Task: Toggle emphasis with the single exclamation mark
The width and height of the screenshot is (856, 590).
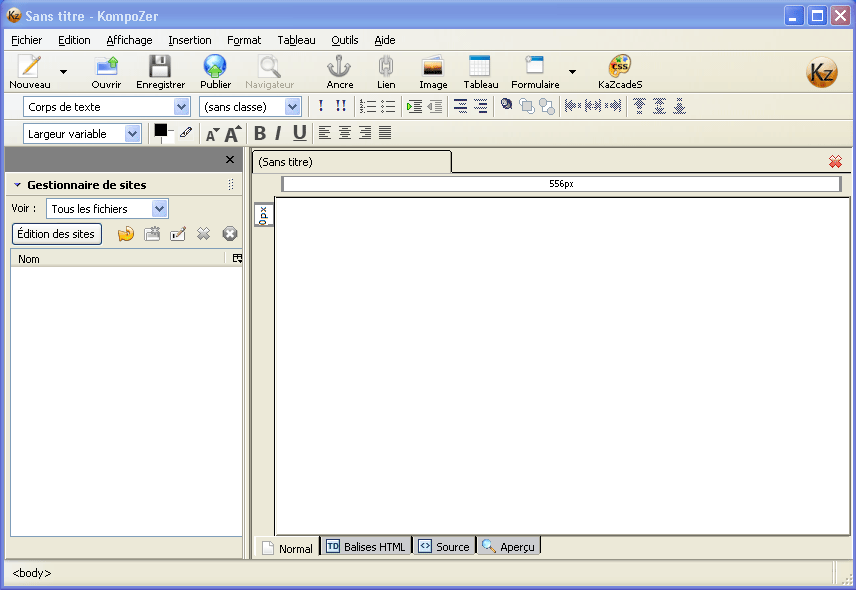Action: 321,106
